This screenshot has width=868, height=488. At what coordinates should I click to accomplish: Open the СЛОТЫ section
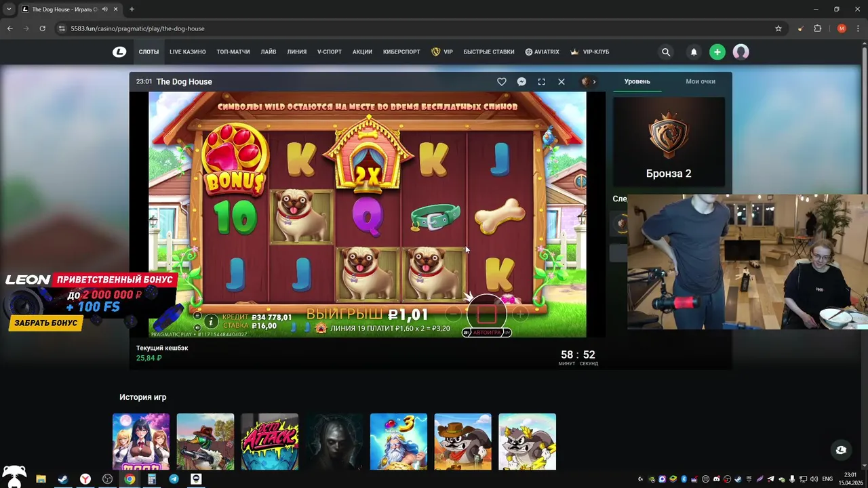pos(149,52)
